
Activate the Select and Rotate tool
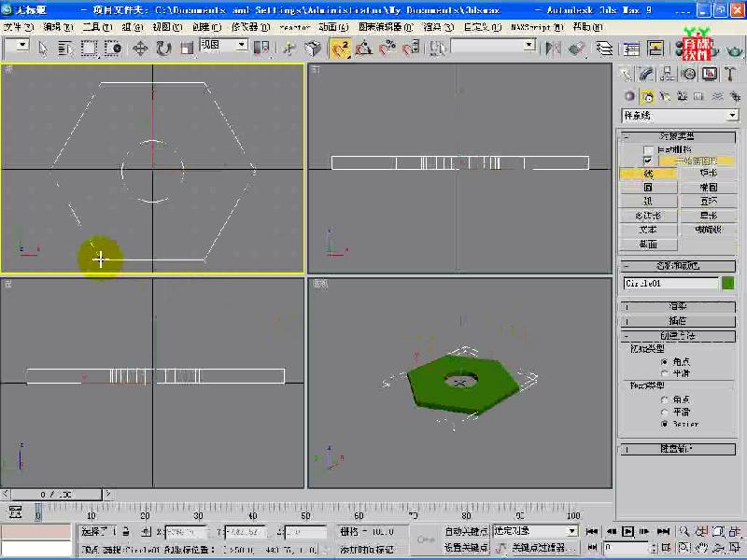click(163, 49)
